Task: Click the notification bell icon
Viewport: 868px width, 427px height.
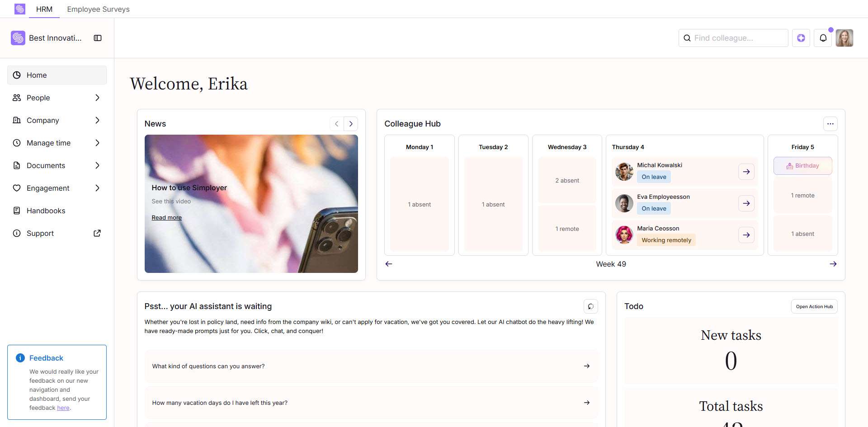Action: (x=823, y=38)
